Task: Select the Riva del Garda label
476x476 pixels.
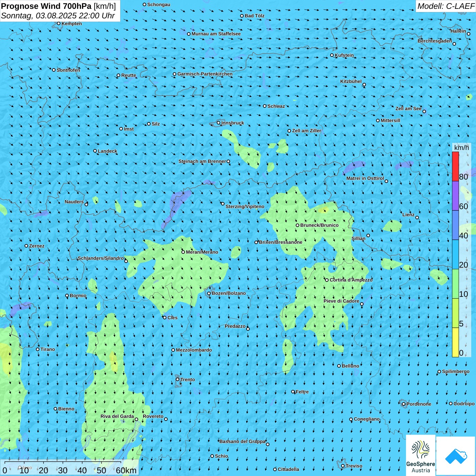Action: pos(117,416)
